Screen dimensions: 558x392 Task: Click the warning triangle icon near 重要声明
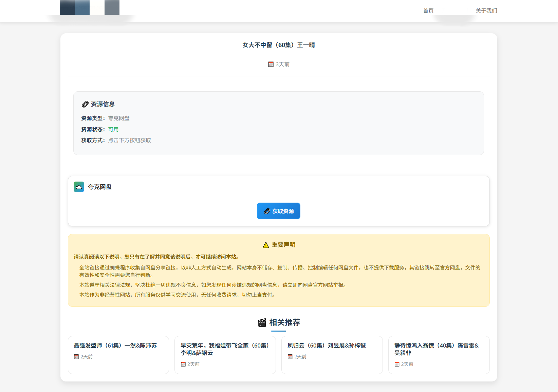266,245
